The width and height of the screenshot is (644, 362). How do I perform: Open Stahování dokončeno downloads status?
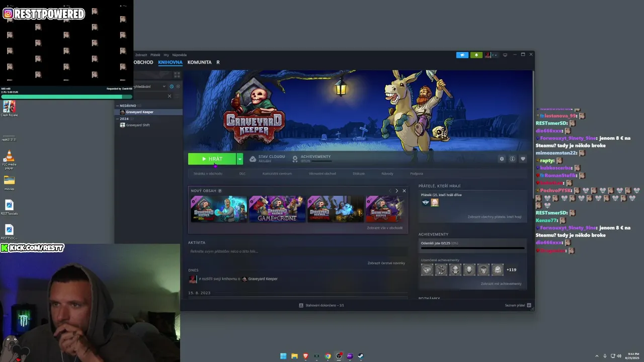click(x=321, y=305)
